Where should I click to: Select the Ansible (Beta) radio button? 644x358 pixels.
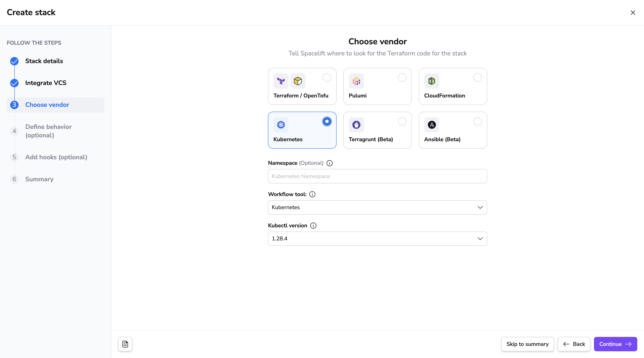[477, 121]
